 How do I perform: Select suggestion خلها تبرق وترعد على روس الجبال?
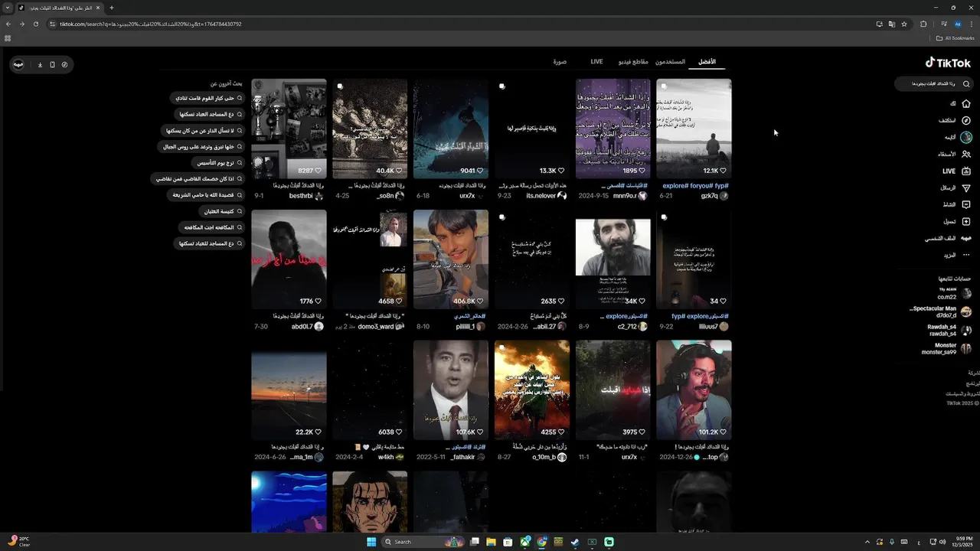tap(201, 146)
